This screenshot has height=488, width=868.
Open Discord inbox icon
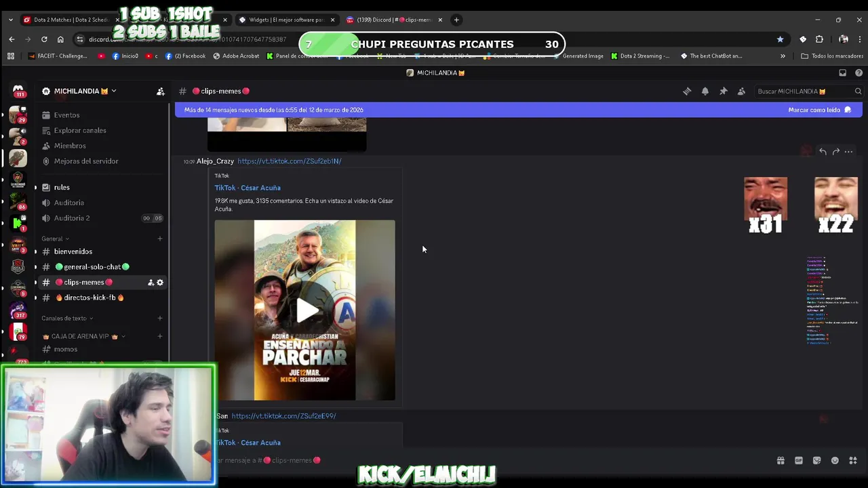[843, 73]
